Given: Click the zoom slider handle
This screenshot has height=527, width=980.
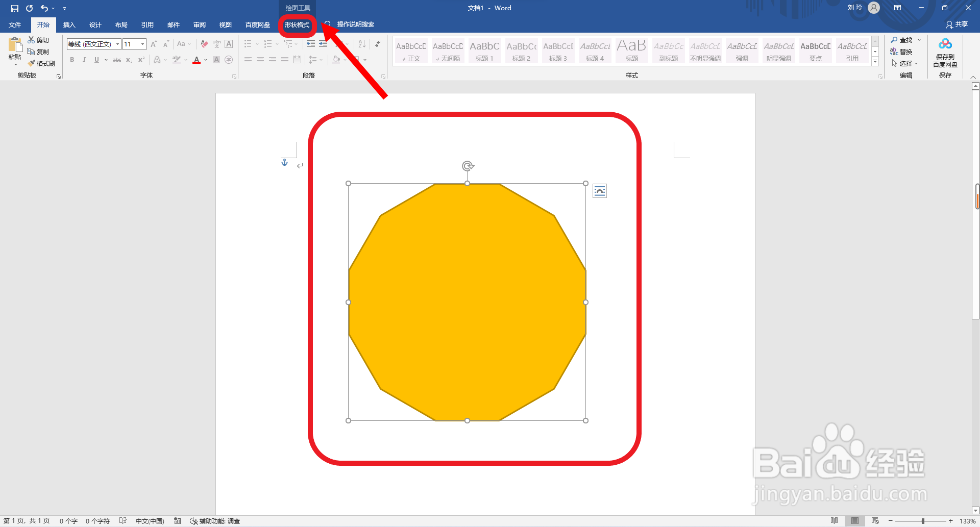Looking at the screenshot, I should (922, 521).
